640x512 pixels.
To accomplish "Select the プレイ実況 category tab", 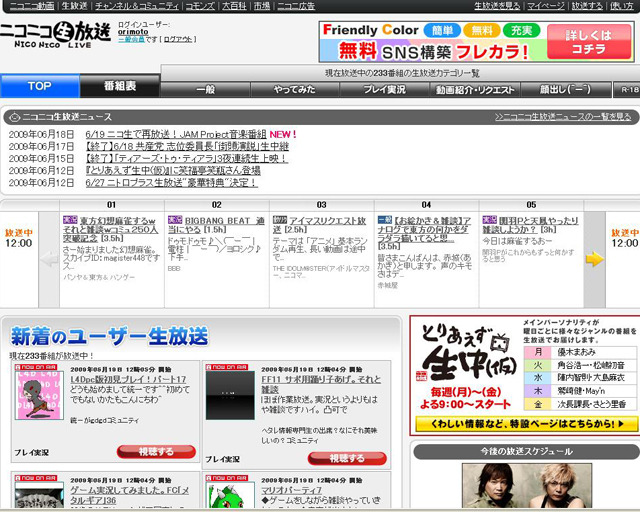I will point(384,90).
